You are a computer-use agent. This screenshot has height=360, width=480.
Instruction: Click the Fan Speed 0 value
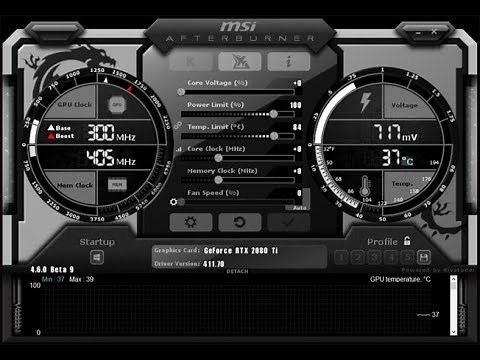(299, 193)
